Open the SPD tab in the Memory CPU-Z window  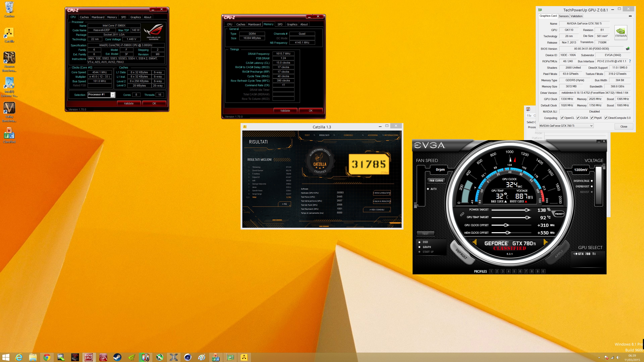[x=280, y=24]
